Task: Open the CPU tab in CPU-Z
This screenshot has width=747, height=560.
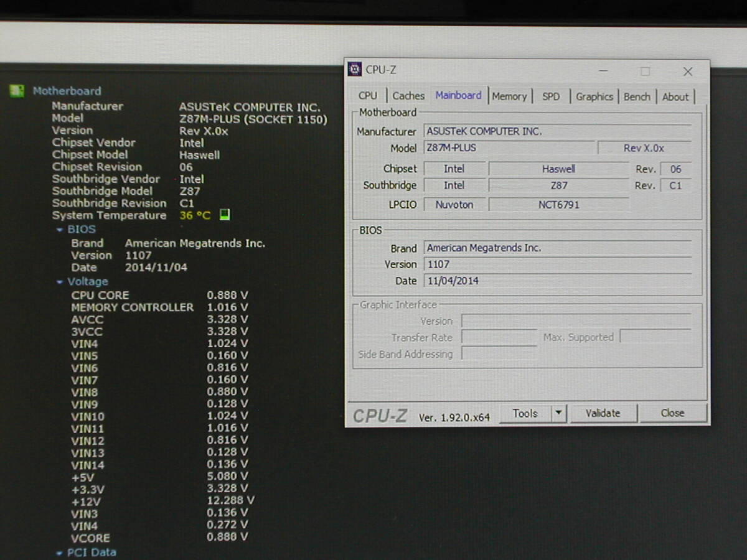Action: [x=368, y=96]
